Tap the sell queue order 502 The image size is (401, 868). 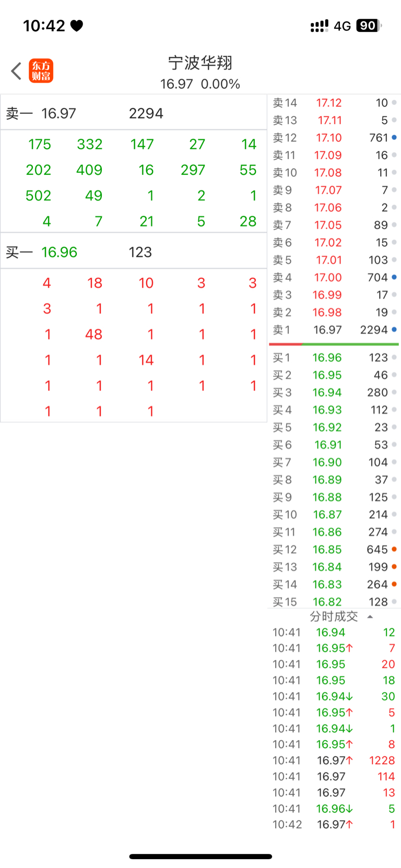[x=38, y=196]
